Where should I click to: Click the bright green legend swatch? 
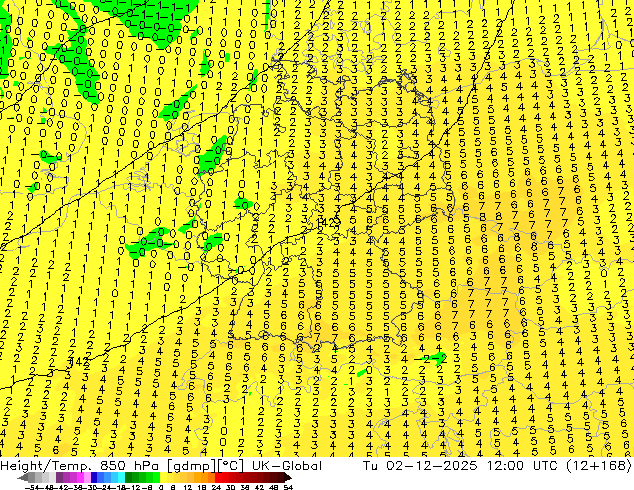coord(156,477)
